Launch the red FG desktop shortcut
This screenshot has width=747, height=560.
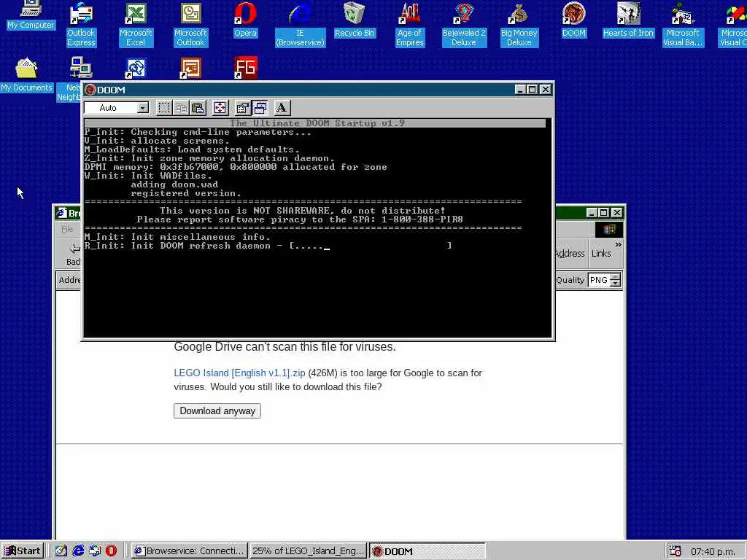[x=246, y=68]
